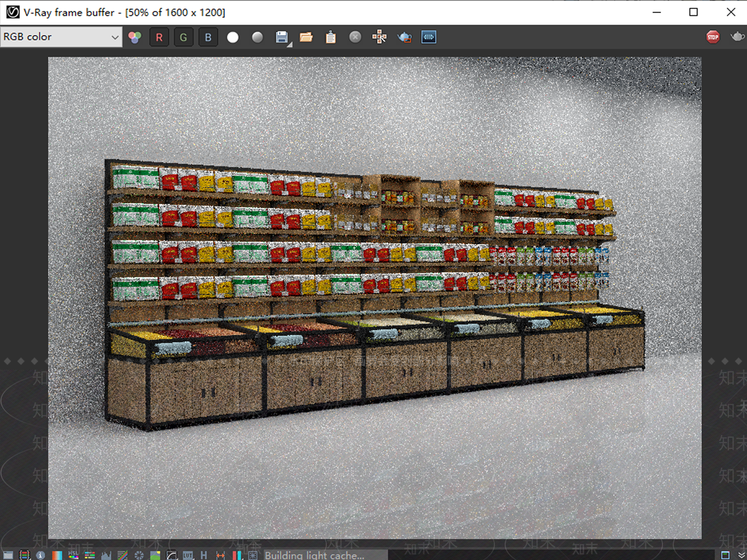Toggle color balance correction

(90, 555)
